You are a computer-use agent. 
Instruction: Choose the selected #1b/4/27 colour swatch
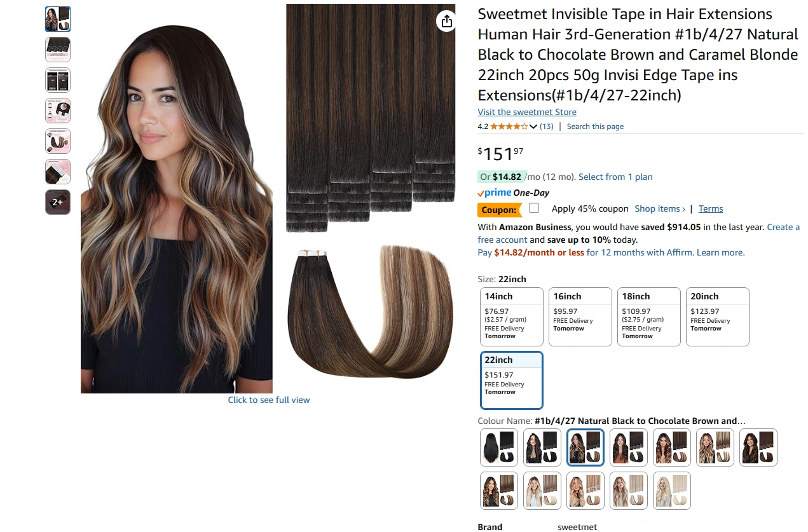pyautogui.click(x=585, y=447)
